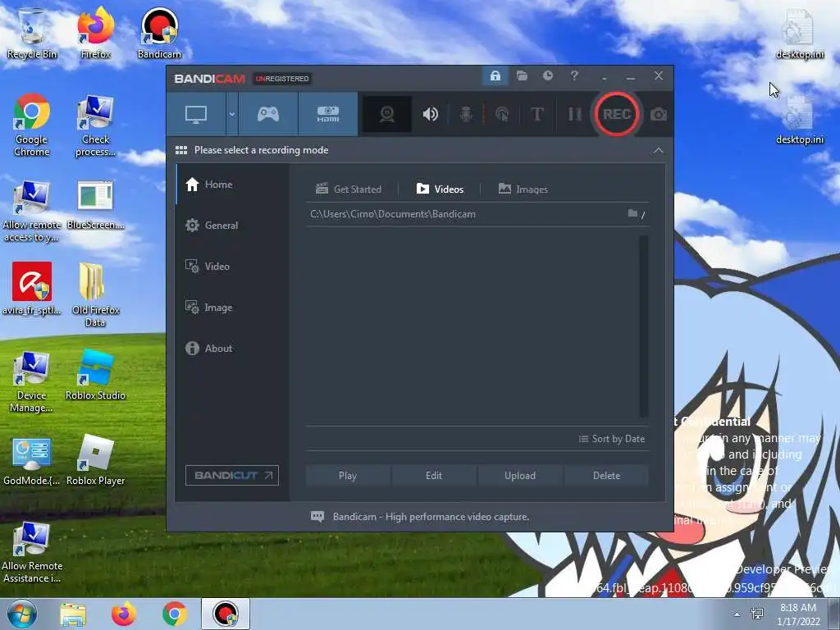The width and height of the screenshot is (840, 630).
Task: Select the Firefox desktop shortcut
Action: click(95, 33)
